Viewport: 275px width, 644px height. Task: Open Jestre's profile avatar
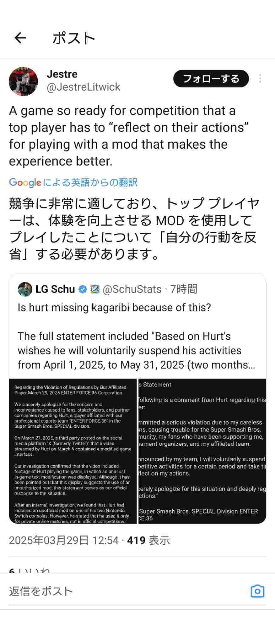(23, 81)
